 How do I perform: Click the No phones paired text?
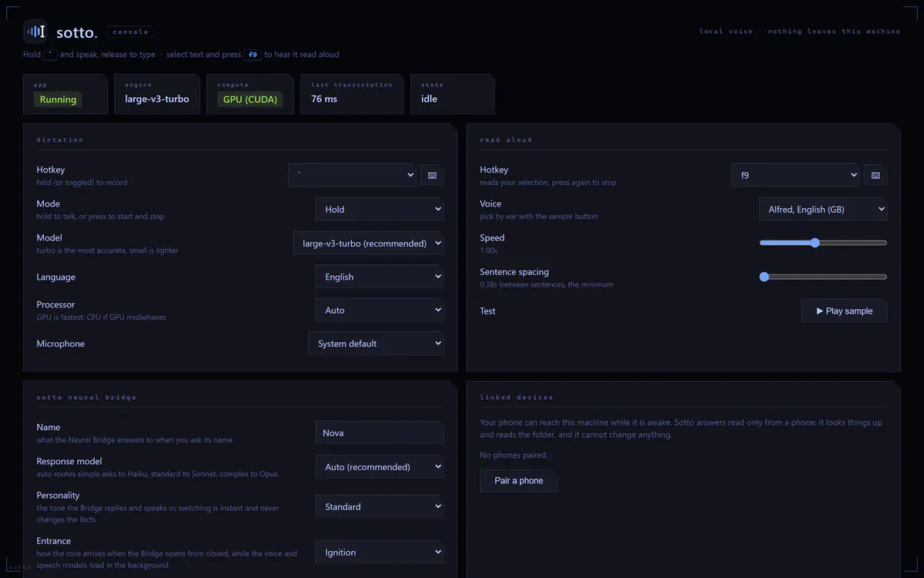[514, 455]
